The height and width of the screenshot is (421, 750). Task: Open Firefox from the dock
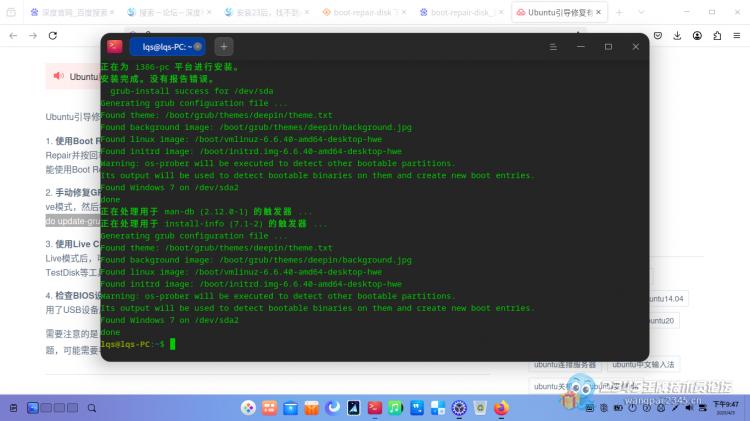[501, 408]
